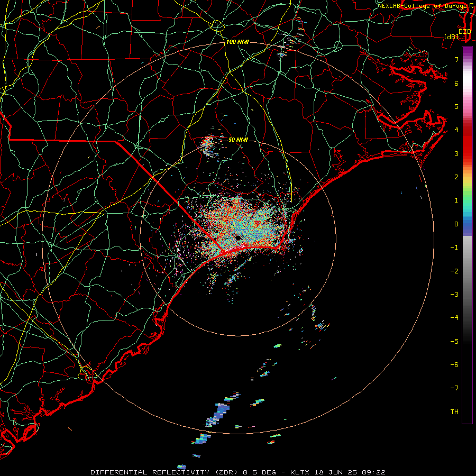This screenshot has height=476, width=476.
Task: Click the 5 value on the color scale
Action: (x=456, y=106)
